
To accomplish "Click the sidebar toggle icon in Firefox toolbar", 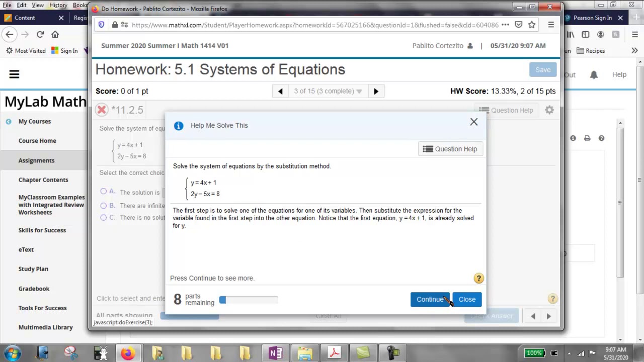I will pyautogui.click(x=585, y=34).
